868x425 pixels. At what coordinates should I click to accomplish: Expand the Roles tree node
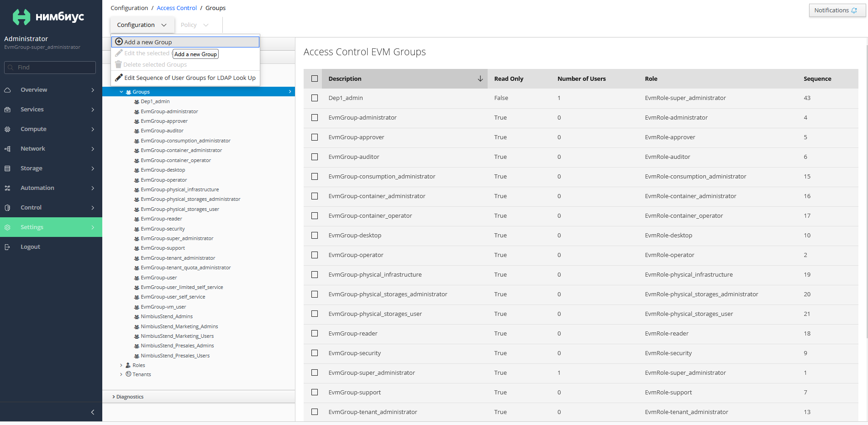[x=121, y=365]
